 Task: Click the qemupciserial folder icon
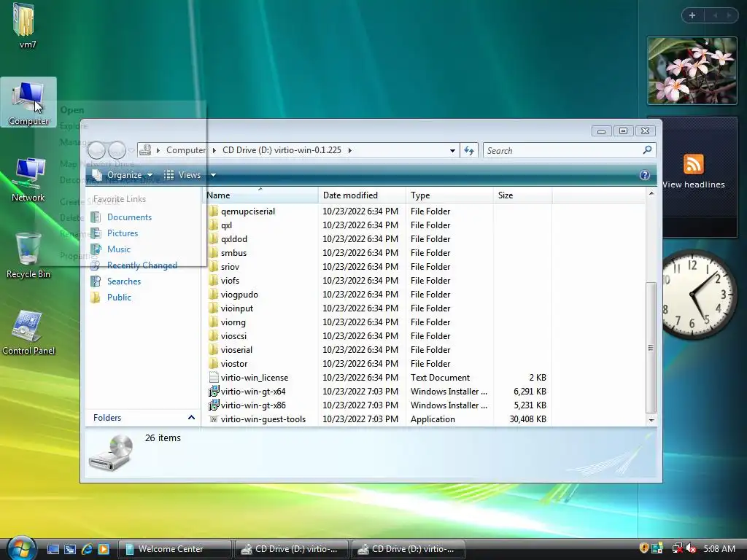(x=214, y=211)
